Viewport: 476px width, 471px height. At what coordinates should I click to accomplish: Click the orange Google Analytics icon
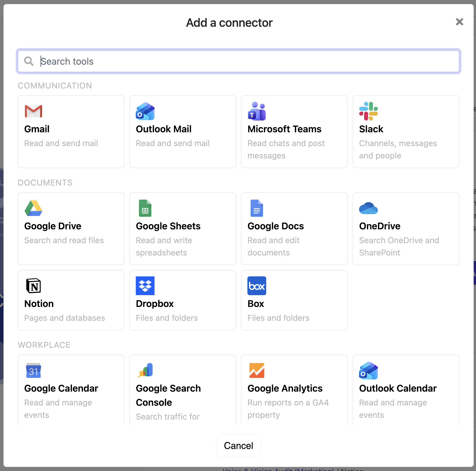[257, 370]
